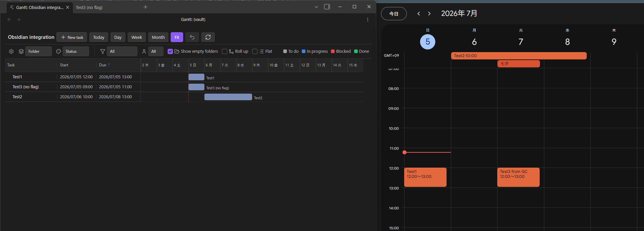Open the Folder grouping dropdown

pyautogui.click(x=38, y=51)
